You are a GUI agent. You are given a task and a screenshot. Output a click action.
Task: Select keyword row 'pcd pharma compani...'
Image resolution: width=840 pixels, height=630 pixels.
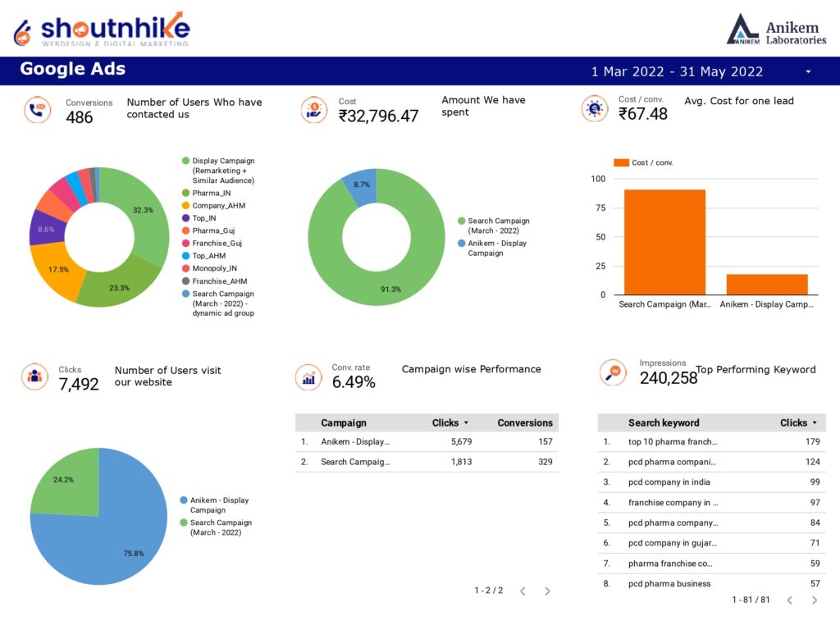pos(711,462)
